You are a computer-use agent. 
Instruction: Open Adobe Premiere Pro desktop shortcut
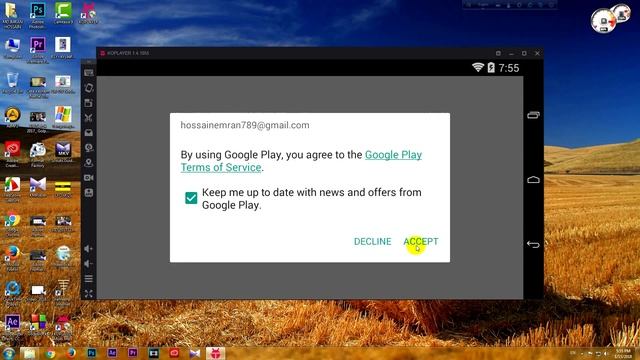(x=38, y=50)
